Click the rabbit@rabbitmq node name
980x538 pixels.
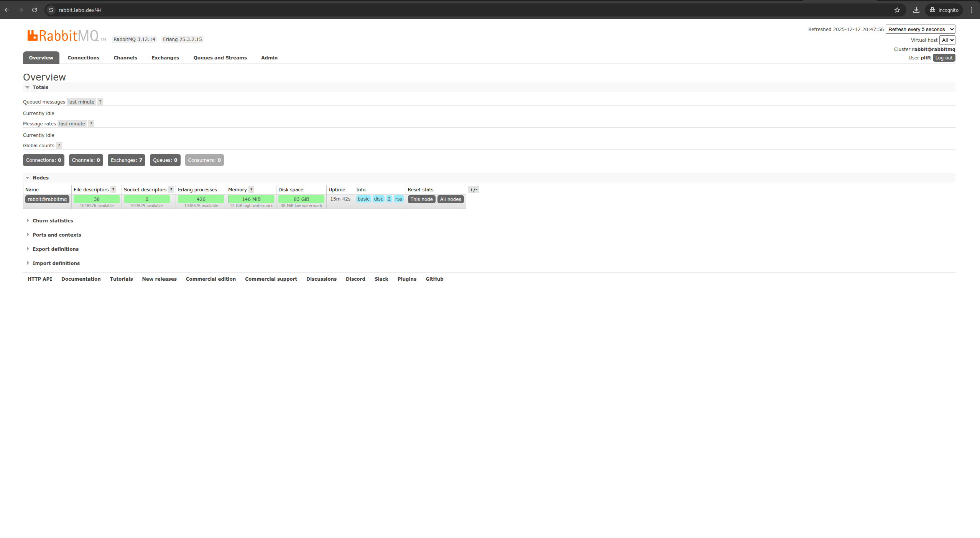coord(47,199)
